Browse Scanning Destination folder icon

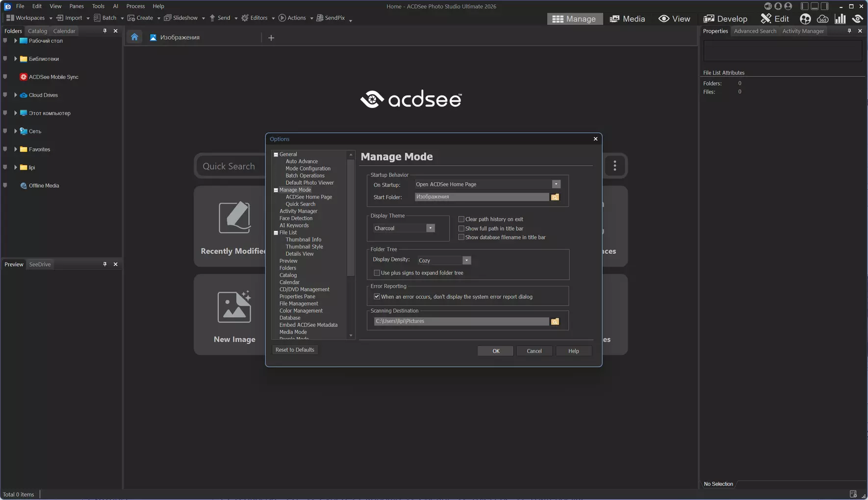point(555,322)
